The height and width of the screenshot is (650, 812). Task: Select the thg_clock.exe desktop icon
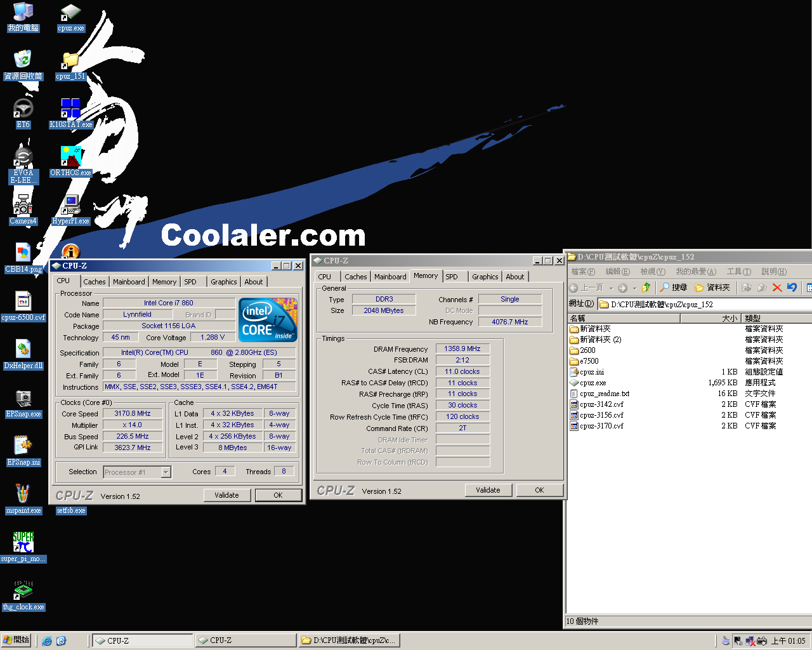(23, 596)
